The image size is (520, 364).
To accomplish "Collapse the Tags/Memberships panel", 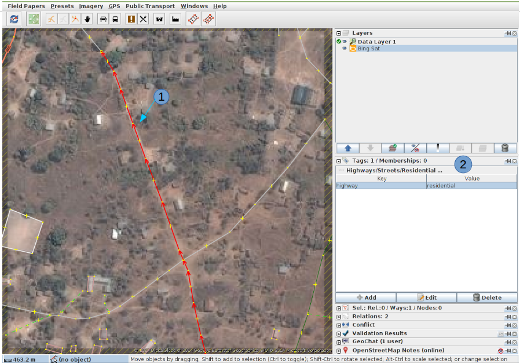I will [x=339, y=161].
